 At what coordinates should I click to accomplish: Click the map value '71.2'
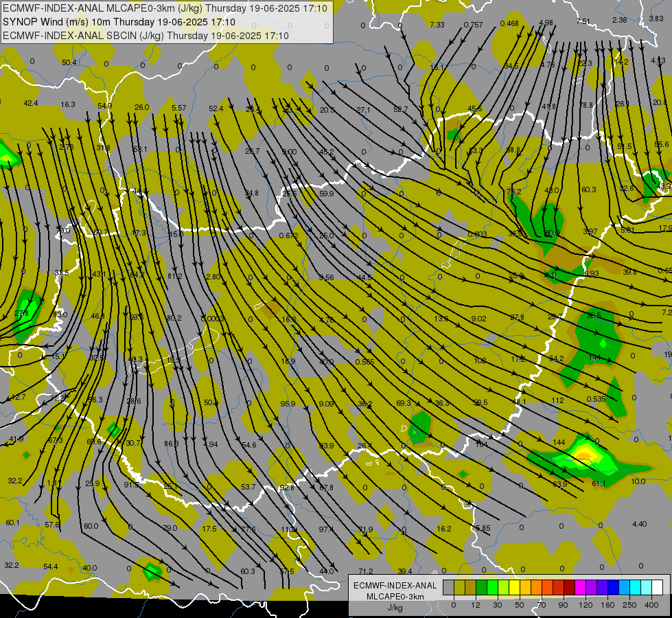click(366, 571)
